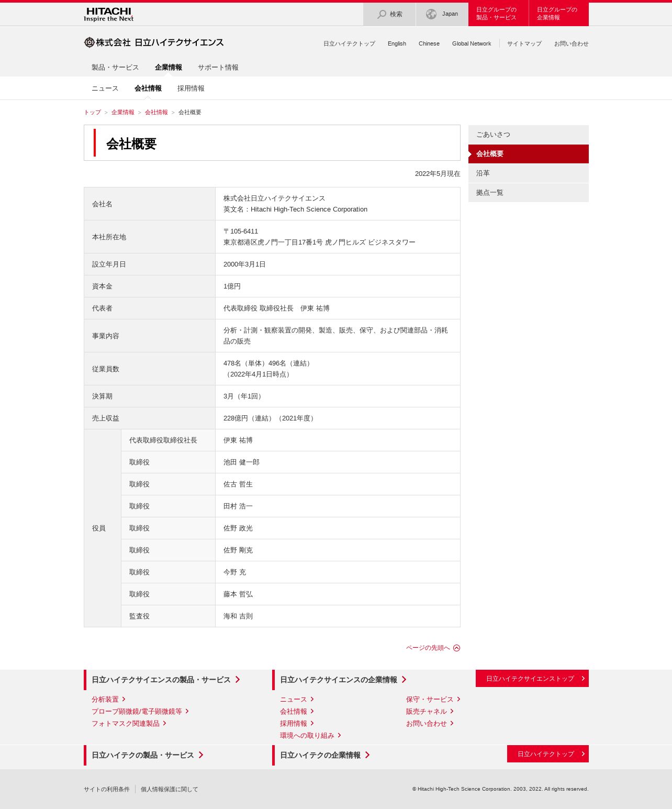The image size is (672, 809).
Task: Open 検索 search button in header
Action: tap(389, 14)
